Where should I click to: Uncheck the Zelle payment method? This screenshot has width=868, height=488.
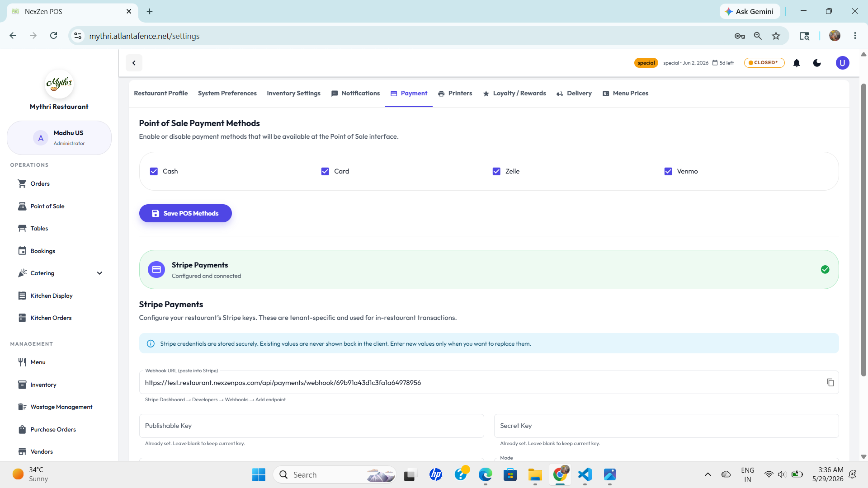(496, 171)
